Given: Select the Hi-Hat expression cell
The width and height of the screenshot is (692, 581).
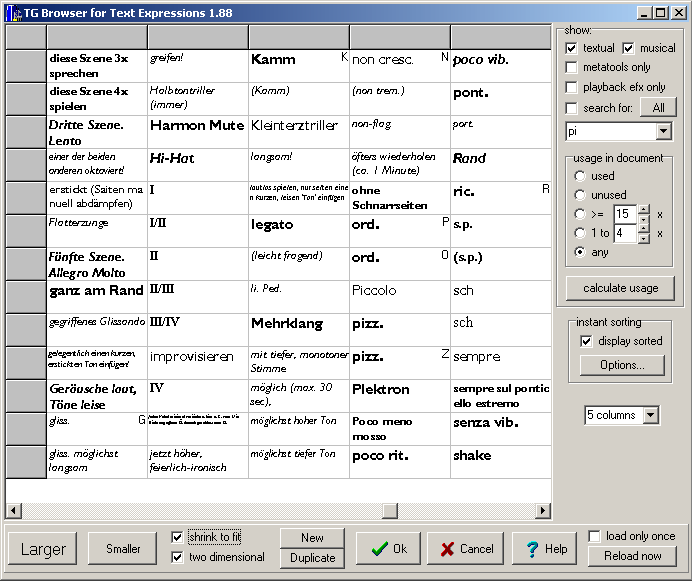Looking at the screenshot, I should click(198, 165).
